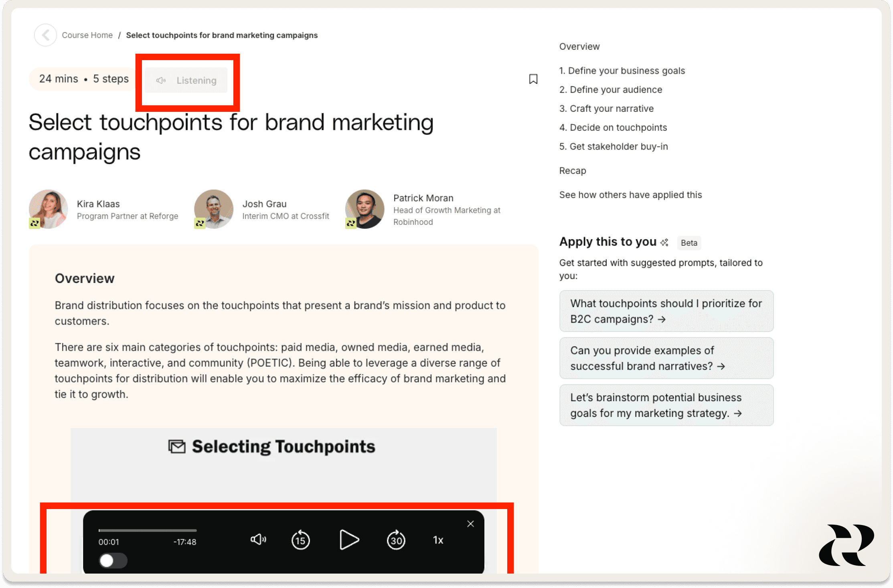893x588 pixels.
Task: Open the Recap section link
Action: click(x=572, y=171)
